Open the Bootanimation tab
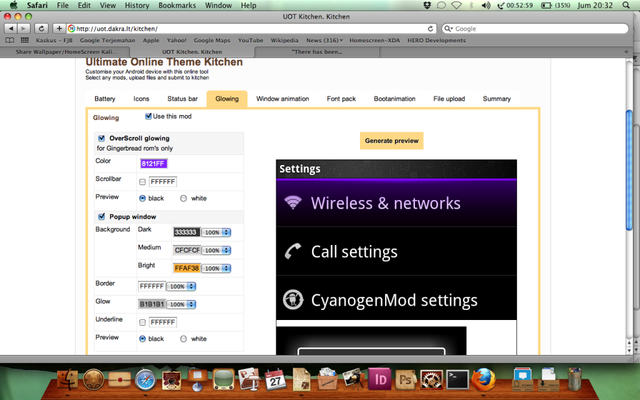The image size is (640, 400). (395, 99)
